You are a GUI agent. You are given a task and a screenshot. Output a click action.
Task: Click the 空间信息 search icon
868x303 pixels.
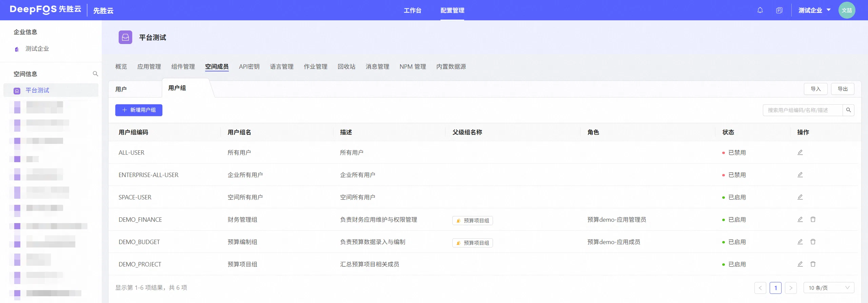pyautogui.click(x=96, y=74)
